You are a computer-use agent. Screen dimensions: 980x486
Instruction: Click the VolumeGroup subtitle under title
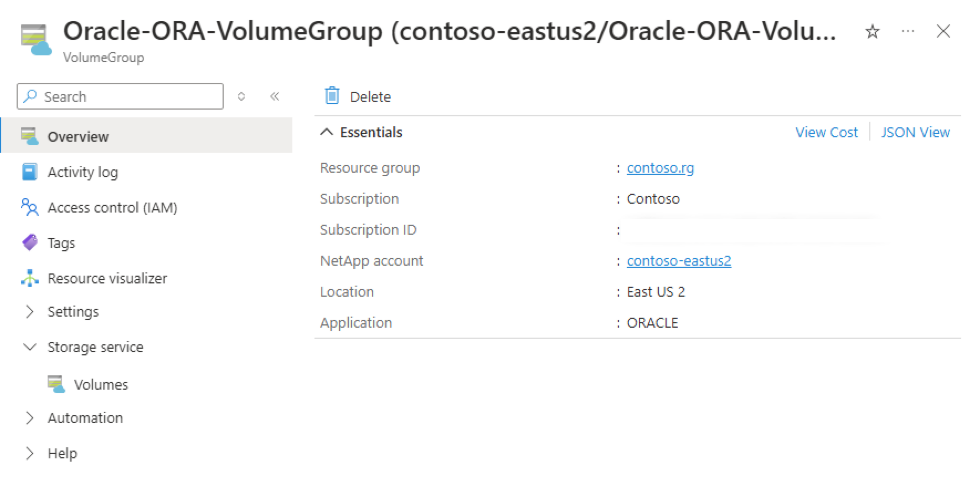pyautogui.click(x=104, y=58)
